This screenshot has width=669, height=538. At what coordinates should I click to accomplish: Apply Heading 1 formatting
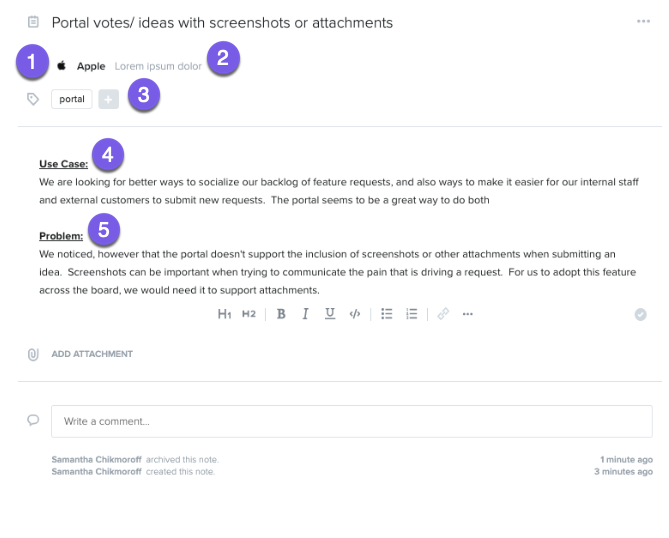(224, 314)
